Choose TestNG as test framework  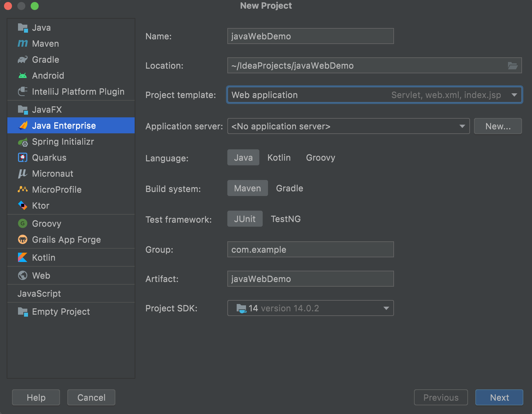286,219
